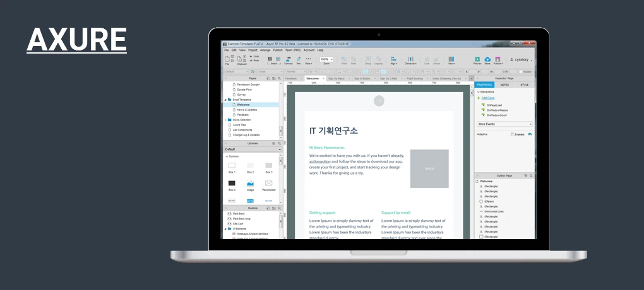Select the (Ellipse) outline item
Viewport: 644px width, 290px height.
(x=489, y=201)
